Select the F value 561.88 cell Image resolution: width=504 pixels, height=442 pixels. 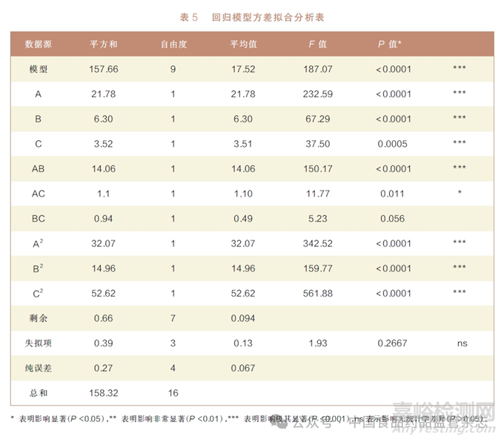click(317, 293)
